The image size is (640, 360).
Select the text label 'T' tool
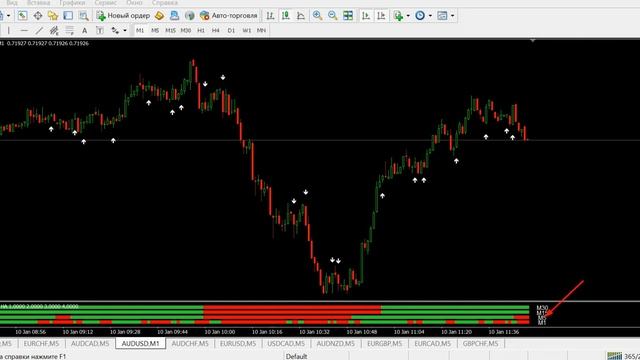coord(100,31)
